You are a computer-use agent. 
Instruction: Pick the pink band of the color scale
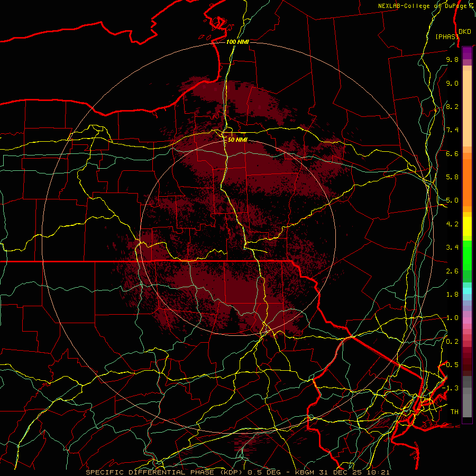[x=467, y=321]
